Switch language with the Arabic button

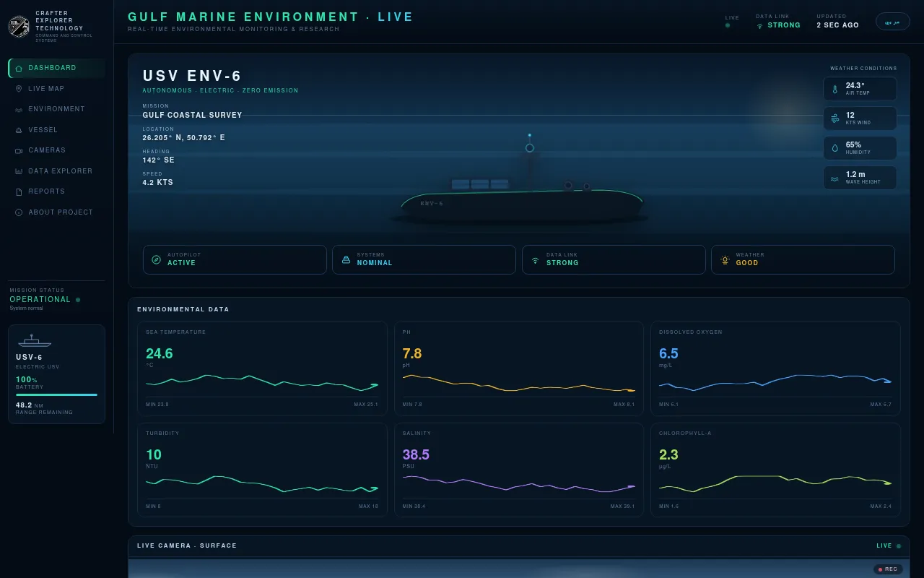(893, 22)
